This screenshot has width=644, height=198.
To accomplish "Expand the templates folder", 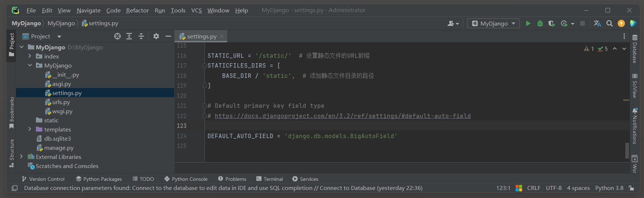I will coord(30,129).
